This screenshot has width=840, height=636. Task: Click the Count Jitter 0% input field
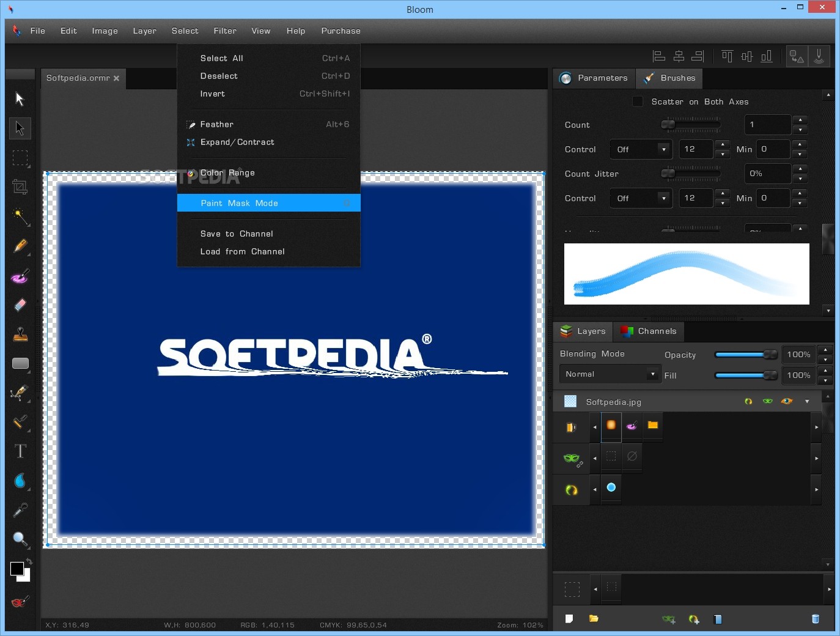pos(768,174)
